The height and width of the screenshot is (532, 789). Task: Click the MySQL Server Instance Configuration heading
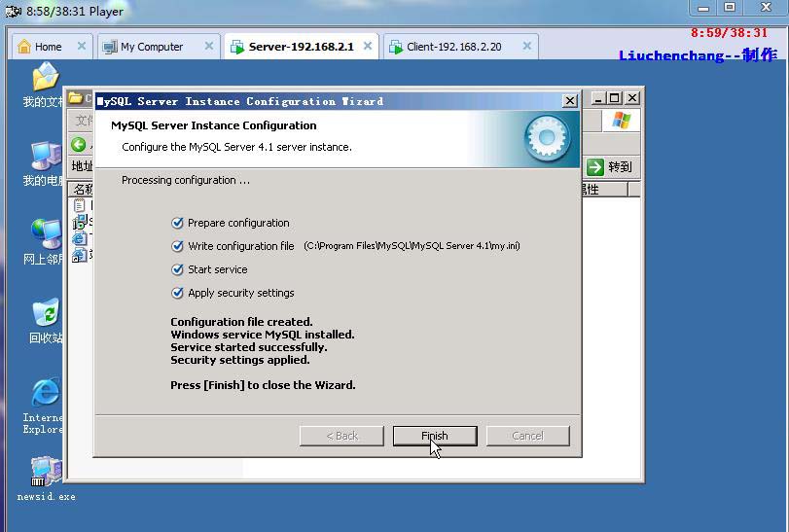point(214,125)
